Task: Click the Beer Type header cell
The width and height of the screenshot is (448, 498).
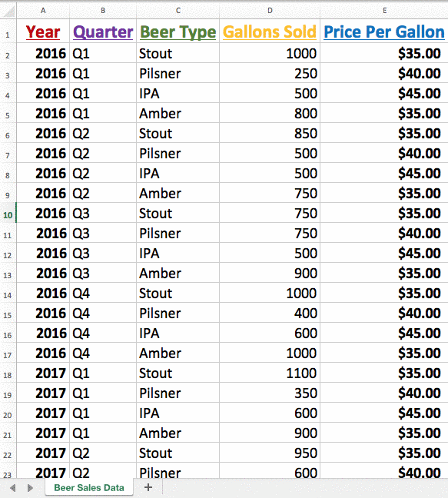Action: (x=178, y=32)
